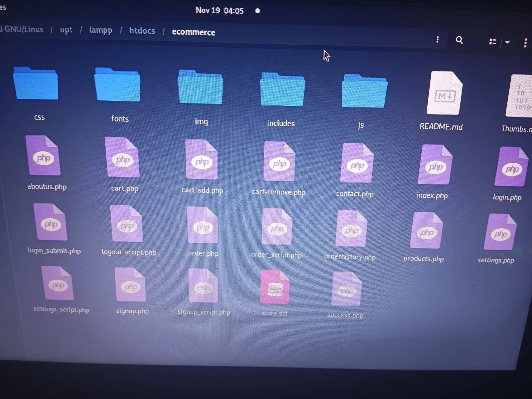Select the store.sql database file icon
The height and width of the screenshot is (399, 532).
(275, 287)
